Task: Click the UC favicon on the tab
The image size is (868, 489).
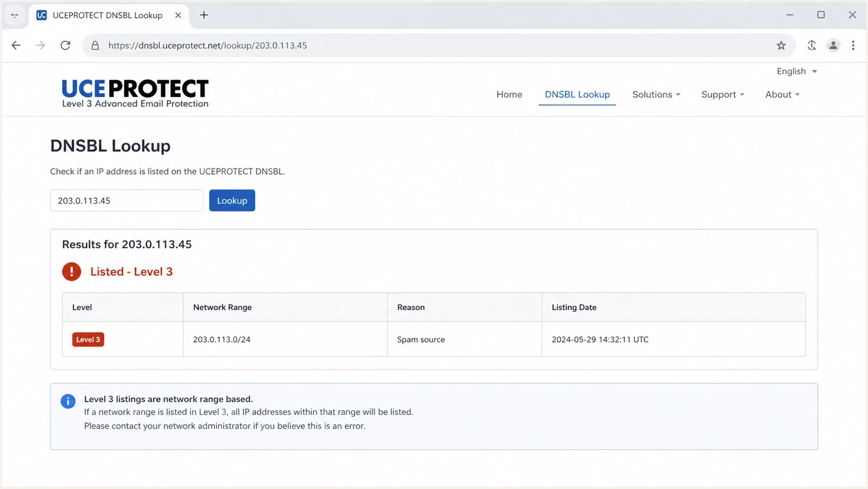Action: click(x=42, y=15)
